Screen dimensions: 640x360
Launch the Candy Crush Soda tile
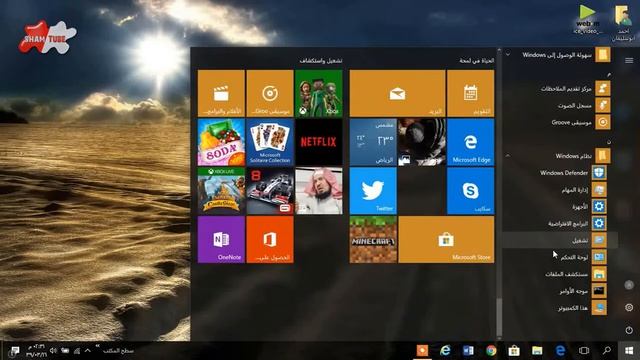tap(221, 142)
